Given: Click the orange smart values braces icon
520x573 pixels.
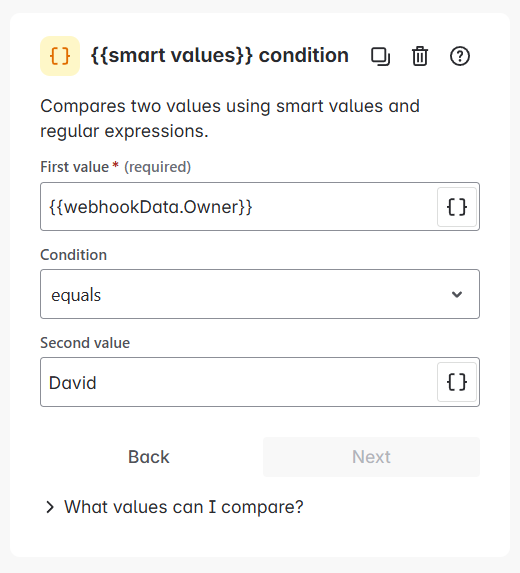Looking at the screenshot, I should click(x=60, y=56).
